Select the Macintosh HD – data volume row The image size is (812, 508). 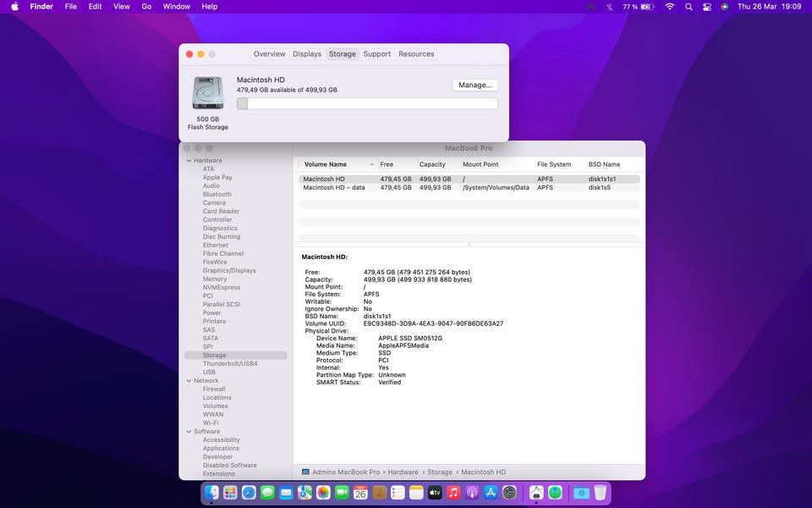pos(334,187)
